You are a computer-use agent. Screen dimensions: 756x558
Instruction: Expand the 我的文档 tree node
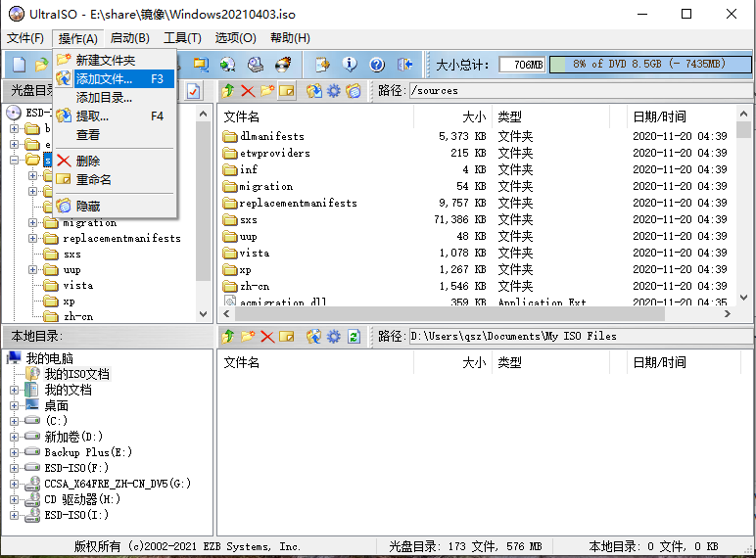click(x=14, y=390)
